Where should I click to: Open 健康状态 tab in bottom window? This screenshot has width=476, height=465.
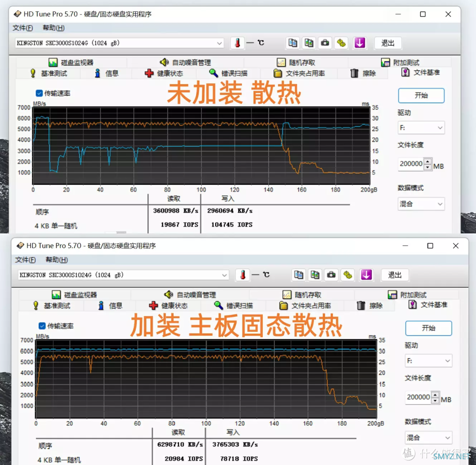[x=168, y=305]
